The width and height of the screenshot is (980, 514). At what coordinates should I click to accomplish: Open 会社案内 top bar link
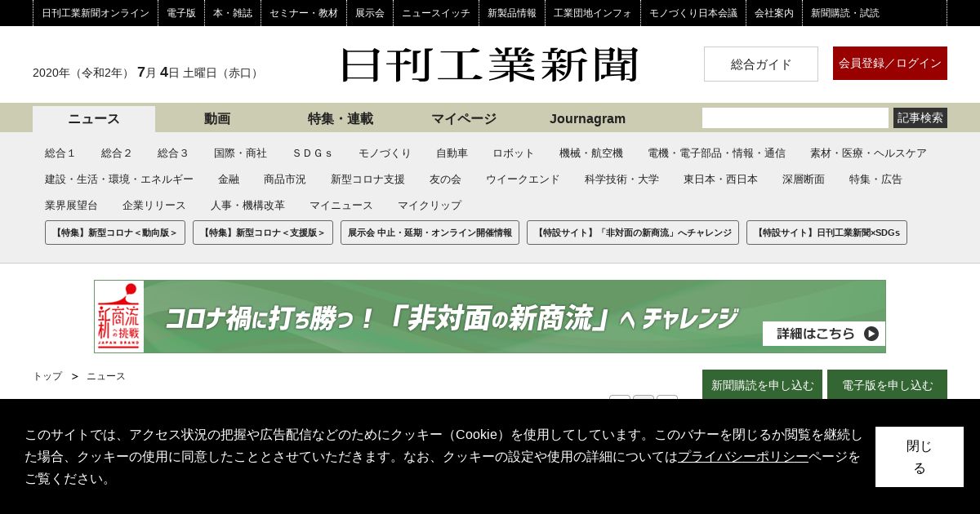[774, 13]
